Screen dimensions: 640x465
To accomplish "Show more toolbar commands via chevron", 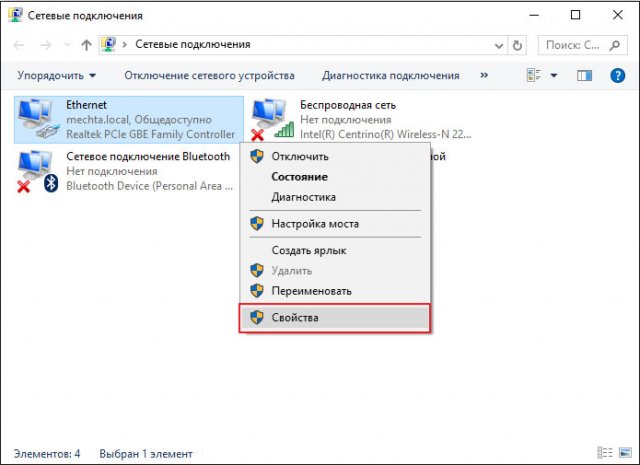I will click(484, 75).
